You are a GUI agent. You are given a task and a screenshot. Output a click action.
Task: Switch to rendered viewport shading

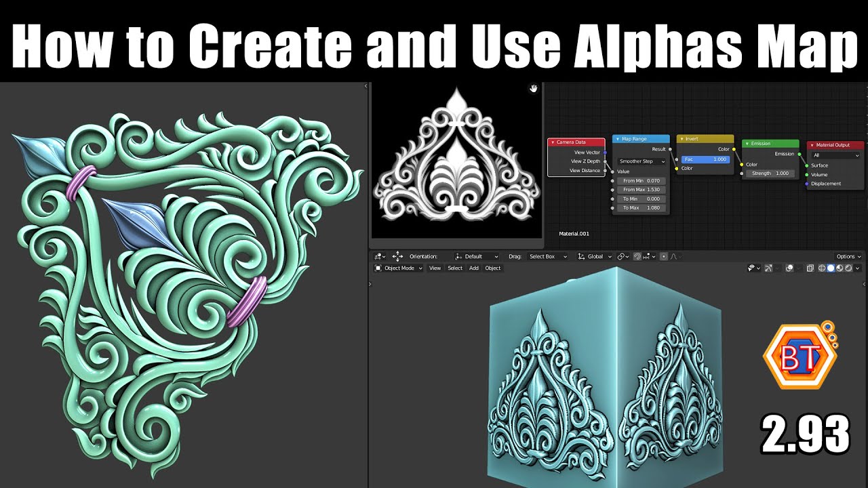click(x=848, y=268)
